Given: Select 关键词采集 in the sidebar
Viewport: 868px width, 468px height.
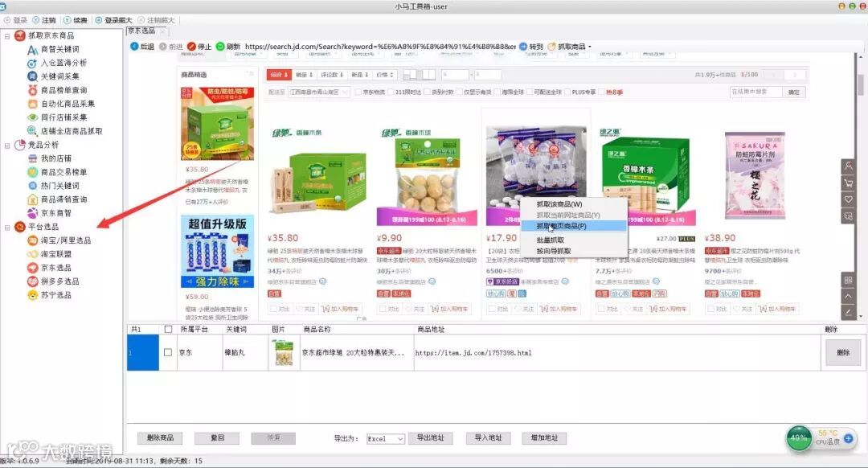Looking at the screenshot, I should click(x=59, y=76).
